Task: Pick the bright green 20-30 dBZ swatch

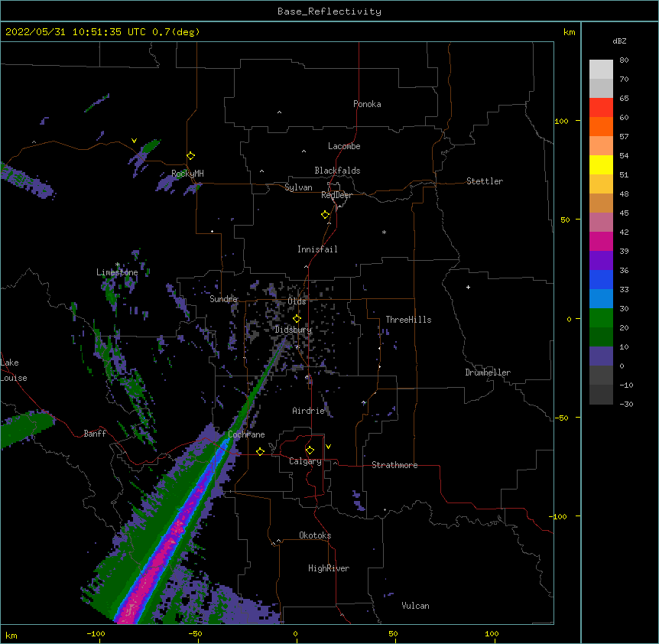Action: coord(601,317)
